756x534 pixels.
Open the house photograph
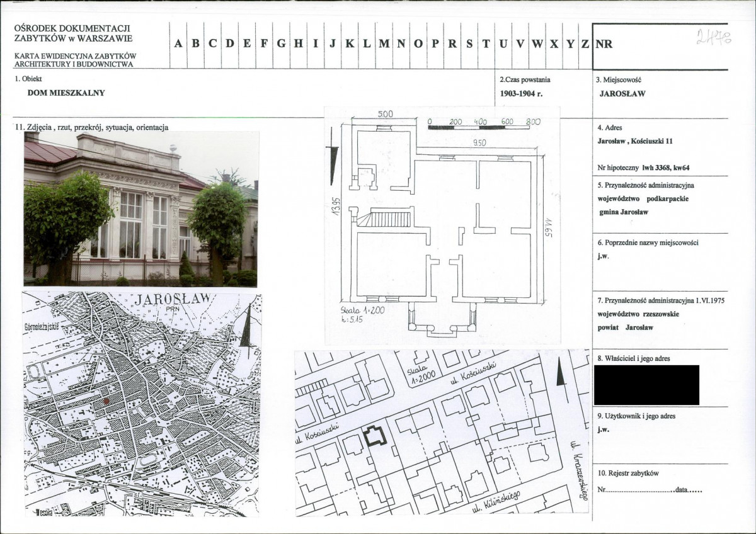(x=140, y=209)
